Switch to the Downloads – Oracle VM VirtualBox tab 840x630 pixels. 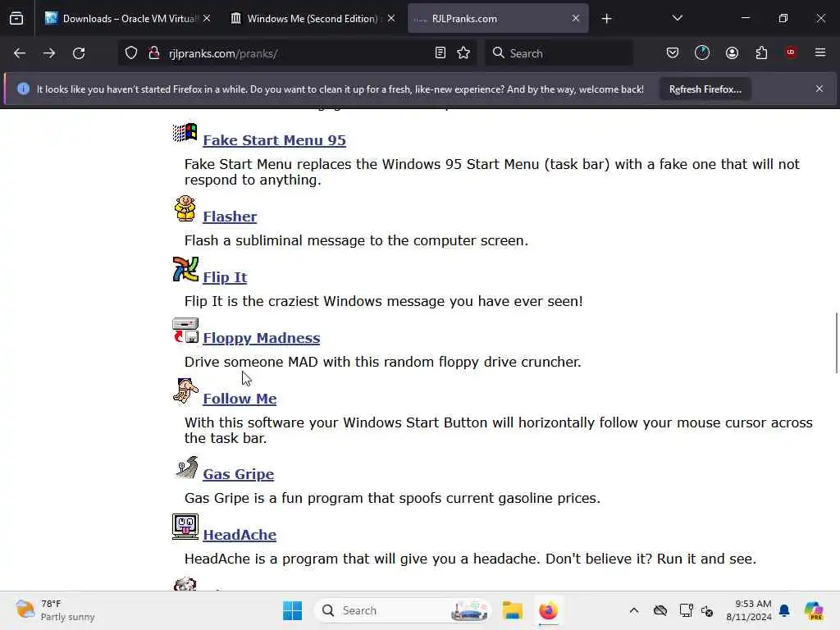pyautogui.click(x=127, y=19)
